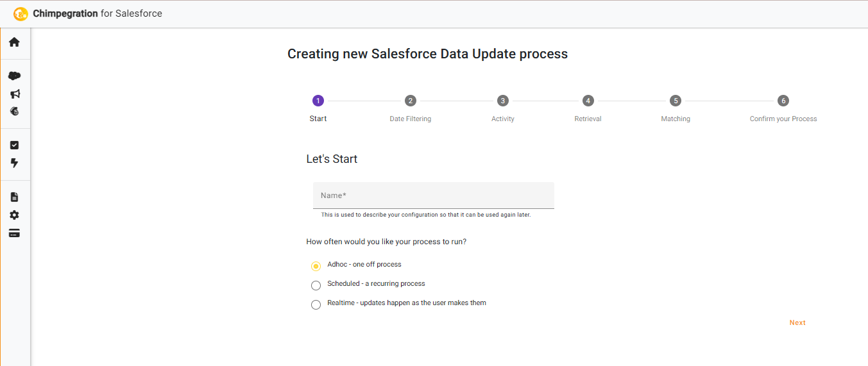Open the document file icon in sidebar
Viewport: 868px width, 366px height.
click(x=14, y=197)
